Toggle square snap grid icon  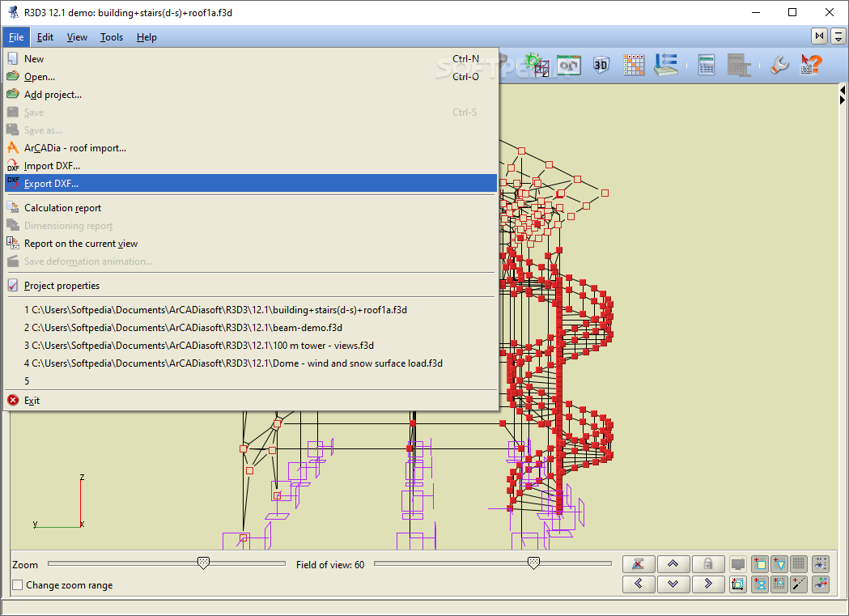click(x=760, y=564)
